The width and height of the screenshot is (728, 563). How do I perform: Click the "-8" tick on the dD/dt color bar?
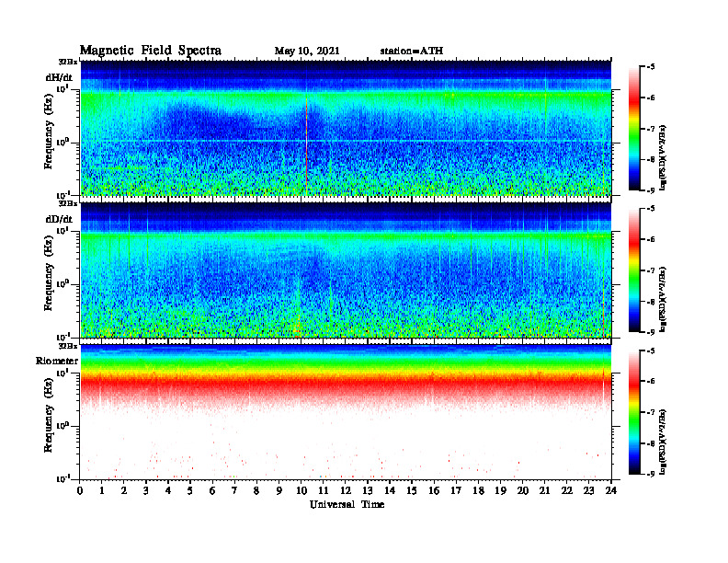coord(651,302)
